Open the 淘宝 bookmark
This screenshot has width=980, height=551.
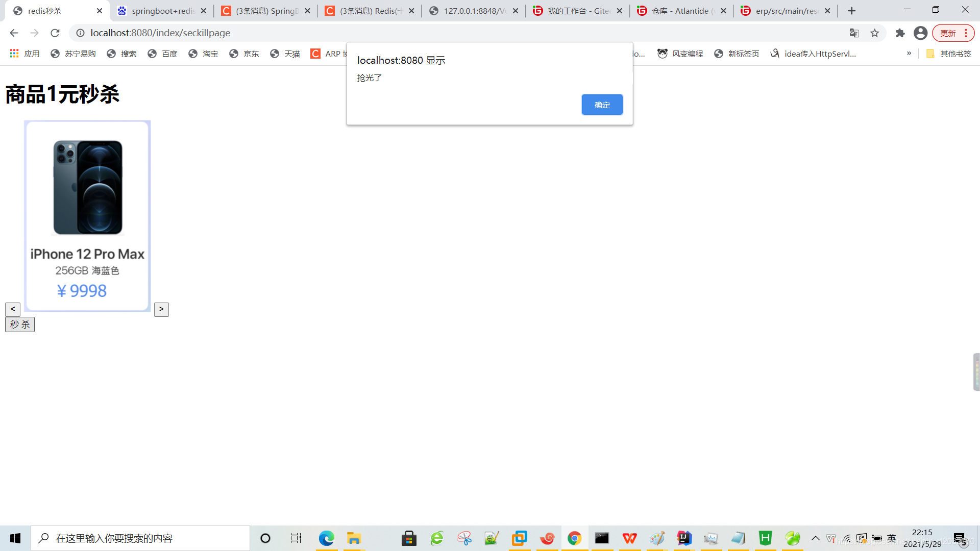(x=204, y=54)
